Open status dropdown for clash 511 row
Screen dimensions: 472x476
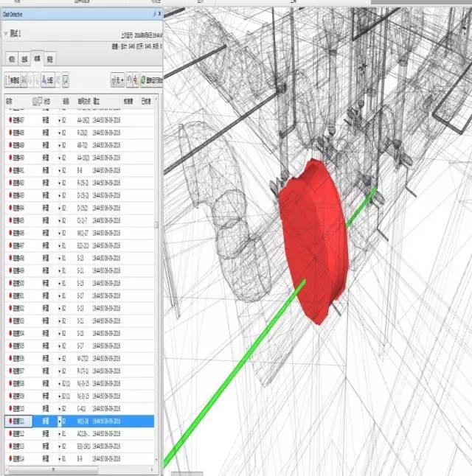click(x=59, y=421)
